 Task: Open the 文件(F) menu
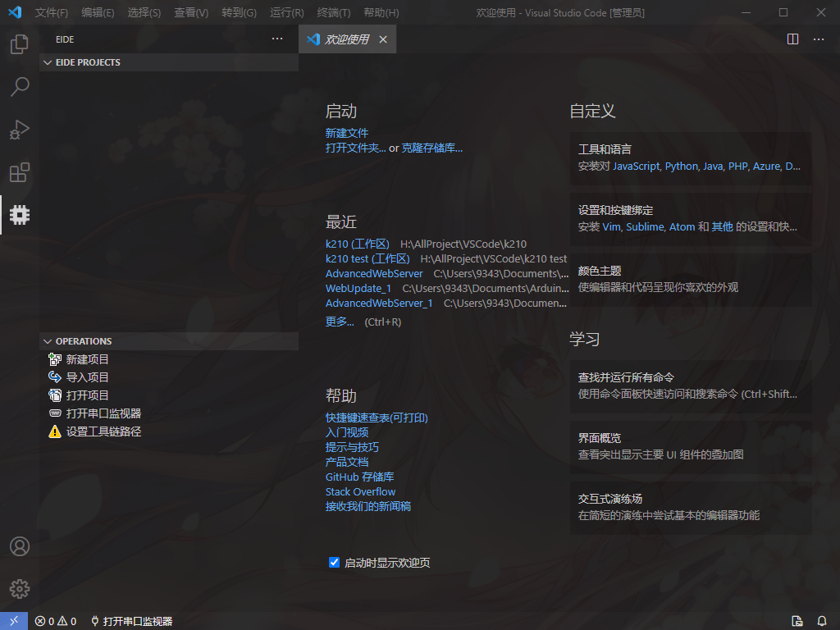point(52,12)
